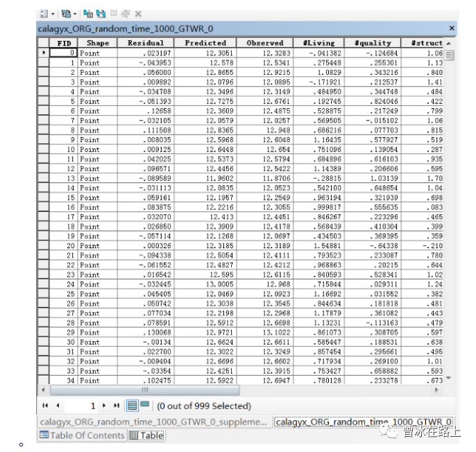Click the Predicted value 11.9602
The image size is (476, 452).
click(205, 178)
